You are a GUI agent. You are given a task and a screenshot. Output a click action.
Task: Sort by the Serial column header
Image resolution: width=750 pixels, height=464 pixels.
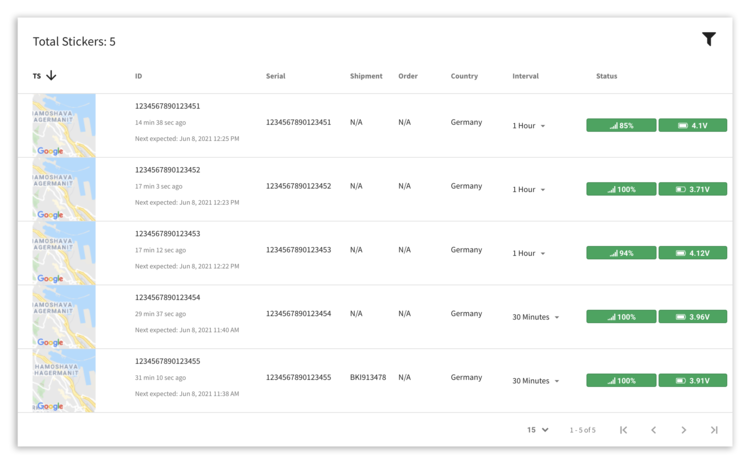(x=276, y=76)
